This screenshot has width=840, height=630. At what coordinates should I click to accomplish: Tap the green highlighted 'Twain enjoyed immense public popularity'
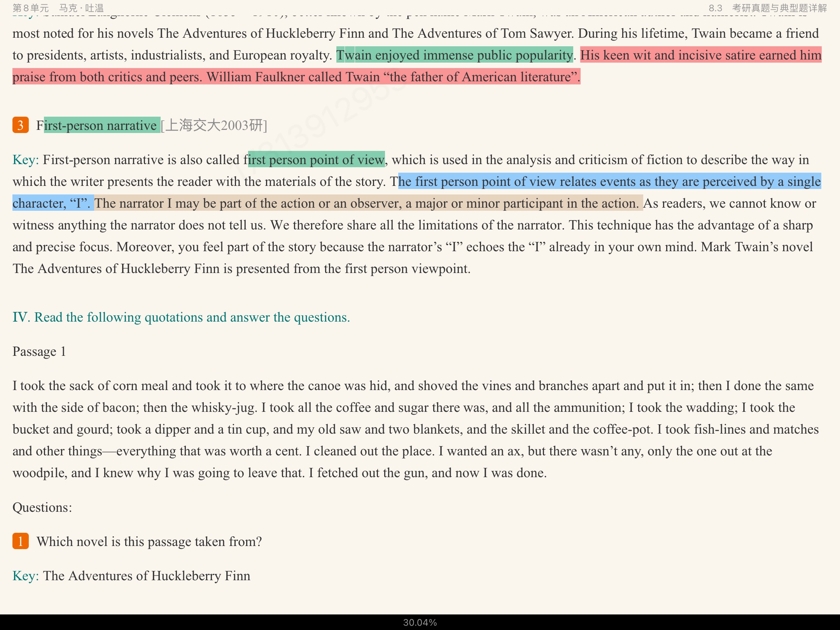(454, 55)
